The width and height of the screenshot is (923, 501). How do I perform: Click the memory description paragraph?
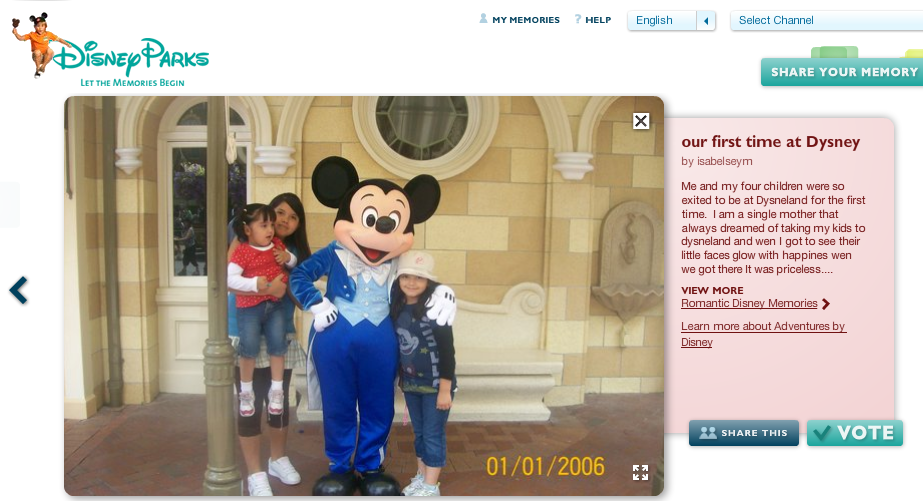(773, 228)
